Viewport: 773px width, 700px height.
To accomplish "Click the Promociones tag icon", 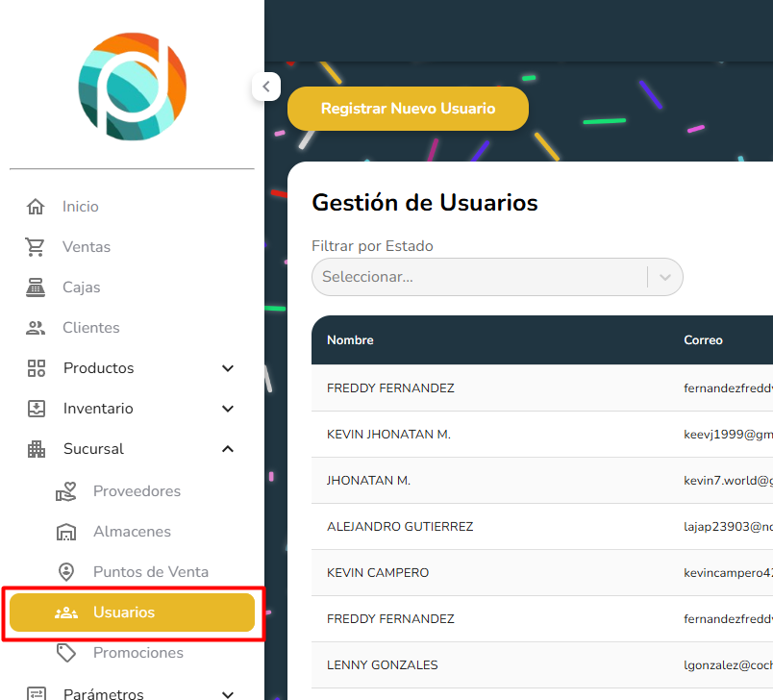I will click(66, 653).
